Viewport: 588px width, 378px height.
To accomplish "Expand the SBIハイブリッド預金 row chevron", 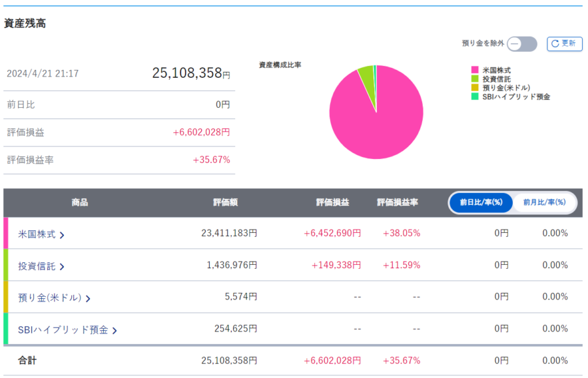I will [114, 330].
